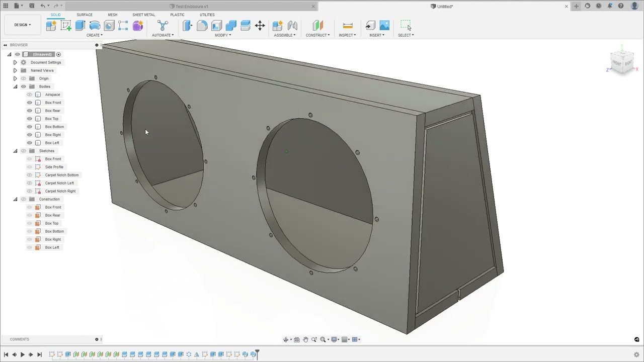Screen dimensions: 644x362
Task: Switch to Test Enclosure v1 document tab
Action: pos(192,7)
